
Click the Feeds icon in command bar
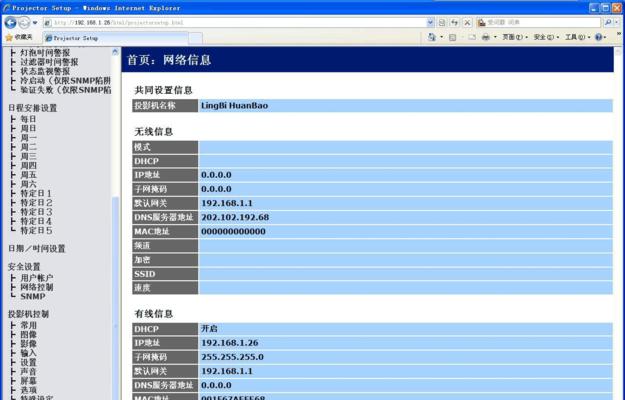point(452,37)
